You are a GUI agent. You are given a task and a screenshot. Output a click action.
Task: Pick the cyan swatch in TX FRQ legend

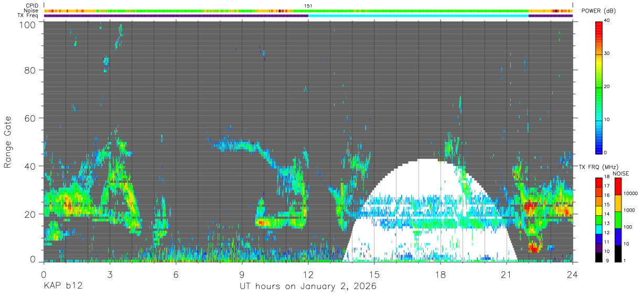click(x=598, y=228)
